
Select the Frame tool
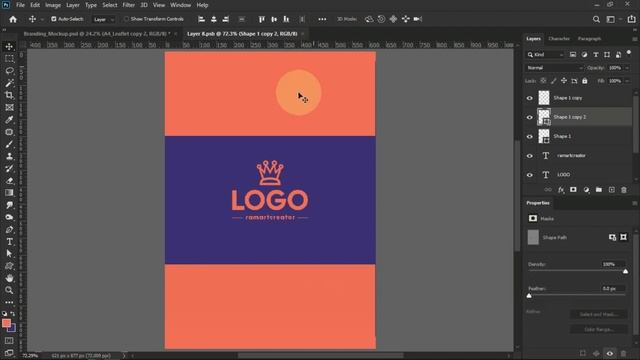point(9,107)
